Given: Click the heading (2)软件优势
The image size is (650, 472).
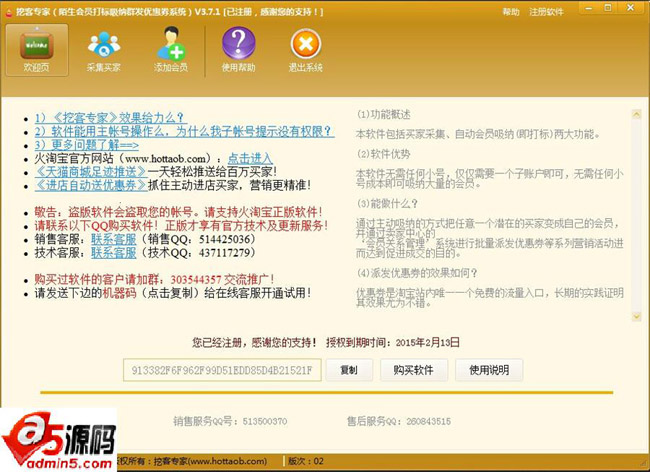Looking at the screenshot, I should [384, 154].
